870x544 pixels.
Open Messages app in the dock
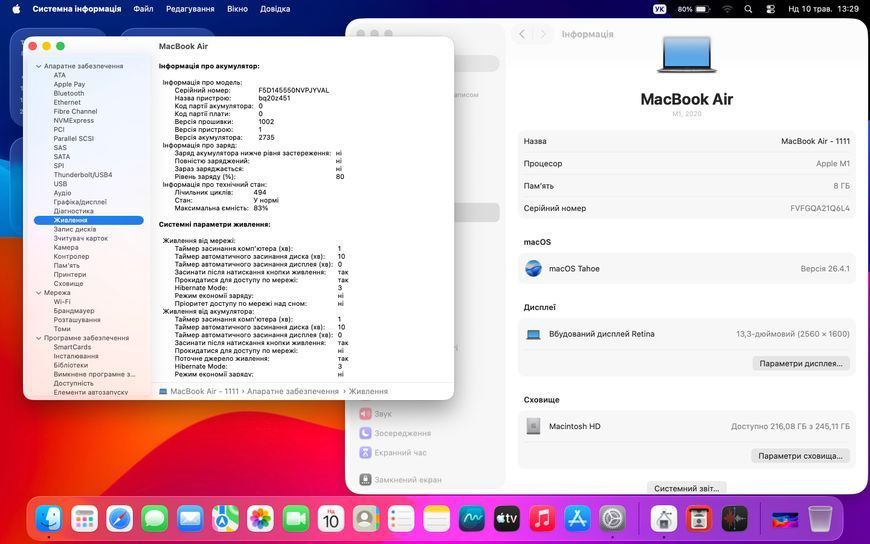(155, 520)
